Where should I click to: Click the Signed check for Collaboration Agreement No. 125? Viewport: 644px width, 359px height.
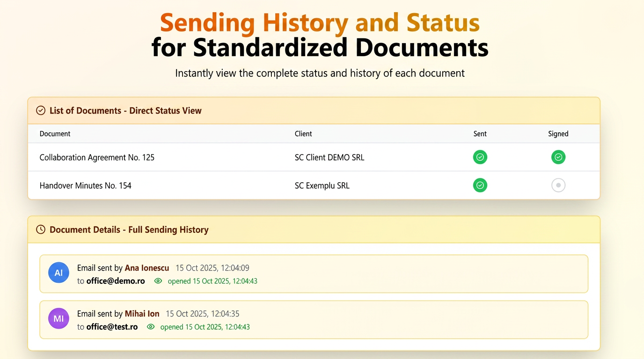558,157
